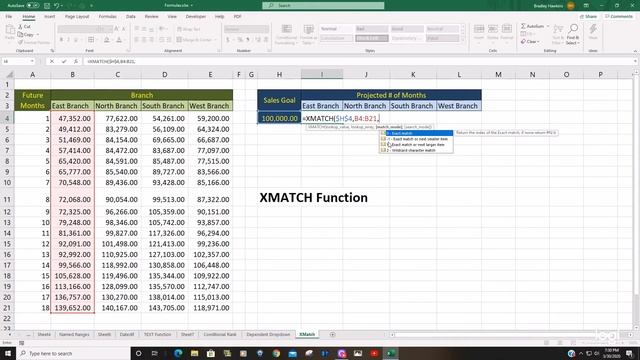Click the Insert Function fx icon
The image size is (640, 360).
click(x=76, y=61)
